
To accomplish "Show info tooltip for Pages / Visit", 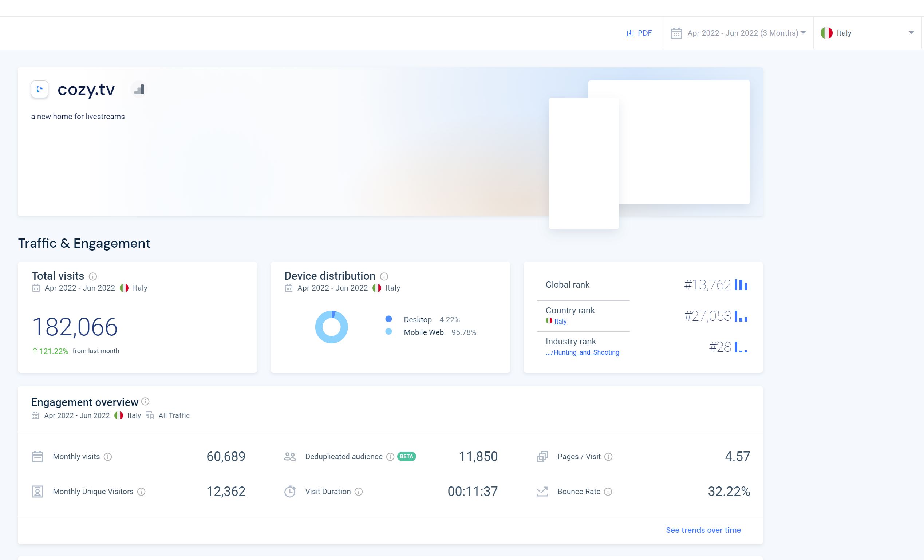I will 608,457.
